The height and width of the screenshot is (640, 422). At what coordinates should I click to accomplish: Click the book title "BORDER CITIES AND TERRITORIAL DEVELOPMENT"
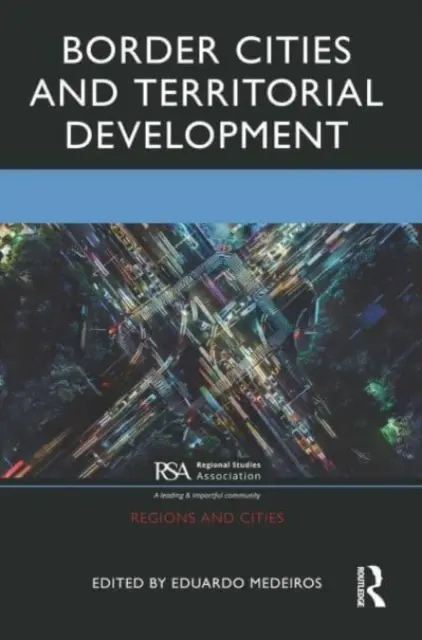tap(207, 92)
